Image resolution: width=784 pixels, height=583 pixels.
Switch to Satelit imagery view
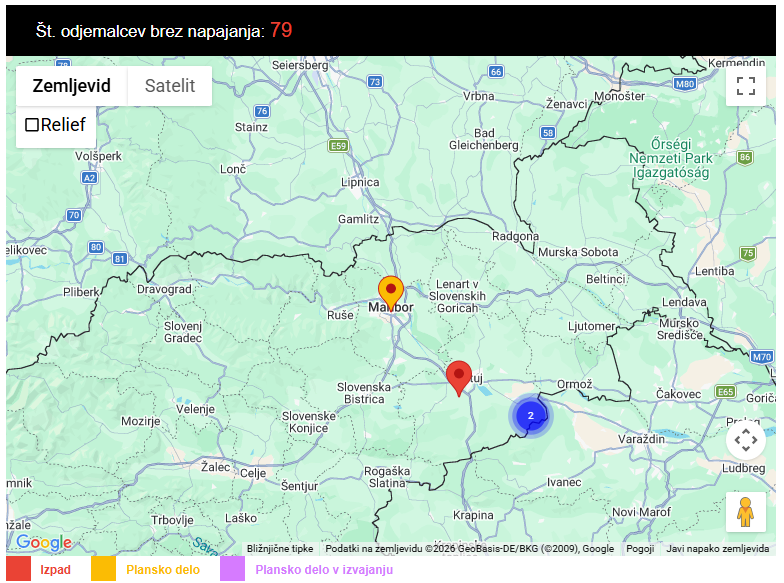(170, 86)
